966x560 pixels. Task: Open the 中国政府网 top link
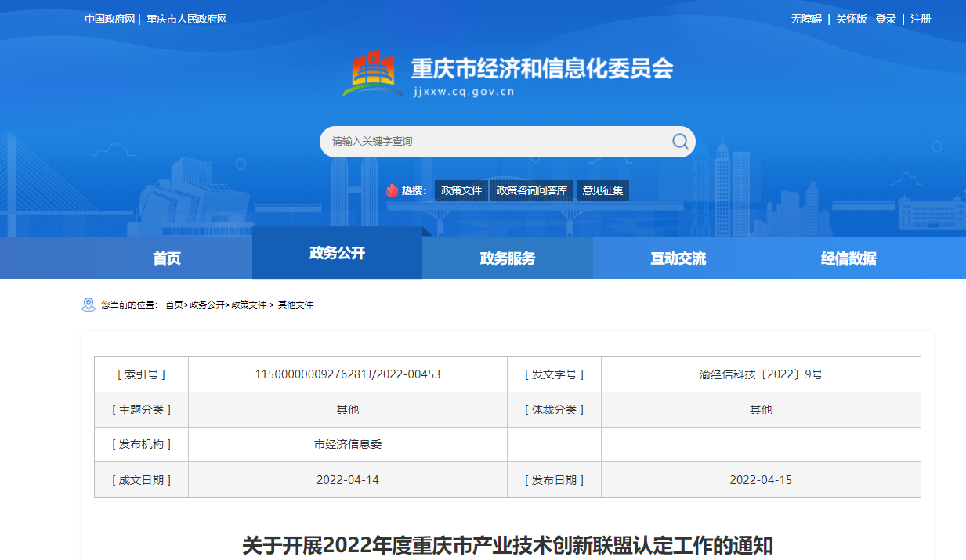(x=110, y=19)
